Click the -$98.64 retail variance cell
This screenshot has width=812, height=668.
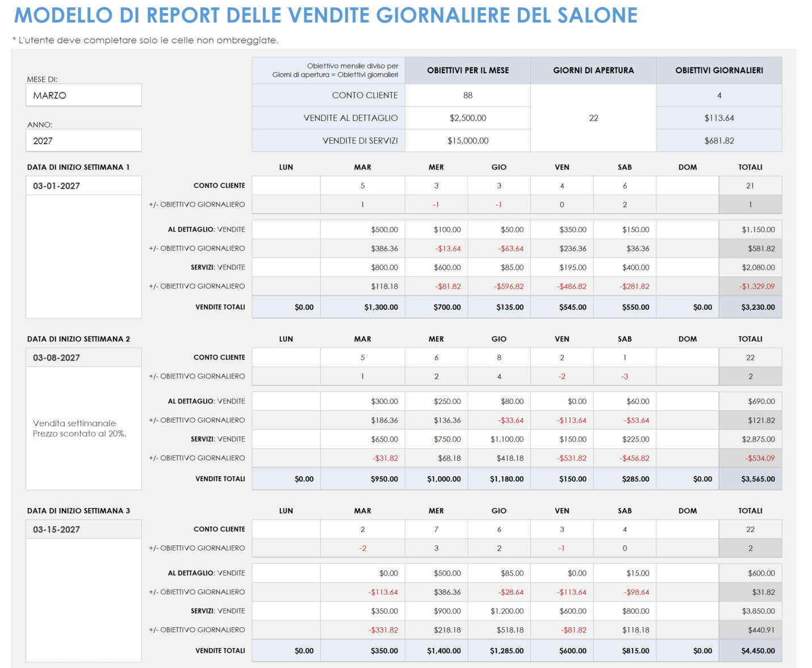click(625, 592)
